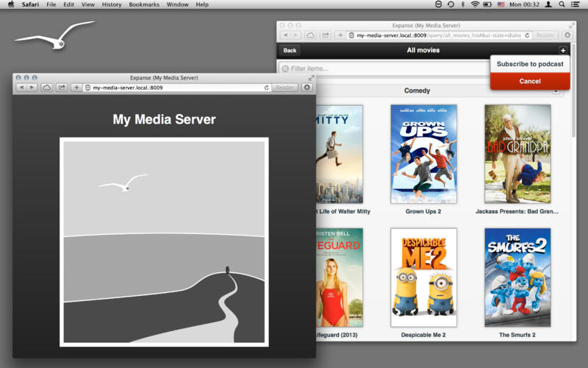This screenshot has height=368, width=588.
Task: Click the Despicable Me 2 title text
Action: [423, 335]
